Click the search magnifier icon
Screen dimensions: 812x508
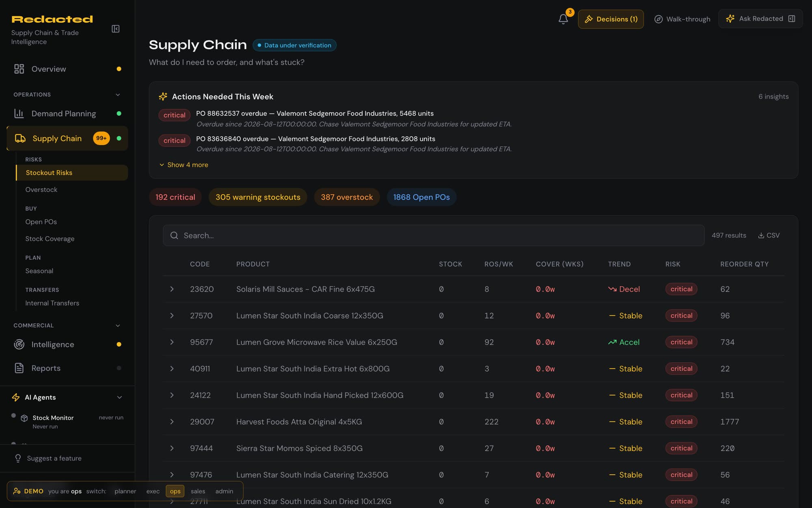pyautogui.click(x=174, y=235)
